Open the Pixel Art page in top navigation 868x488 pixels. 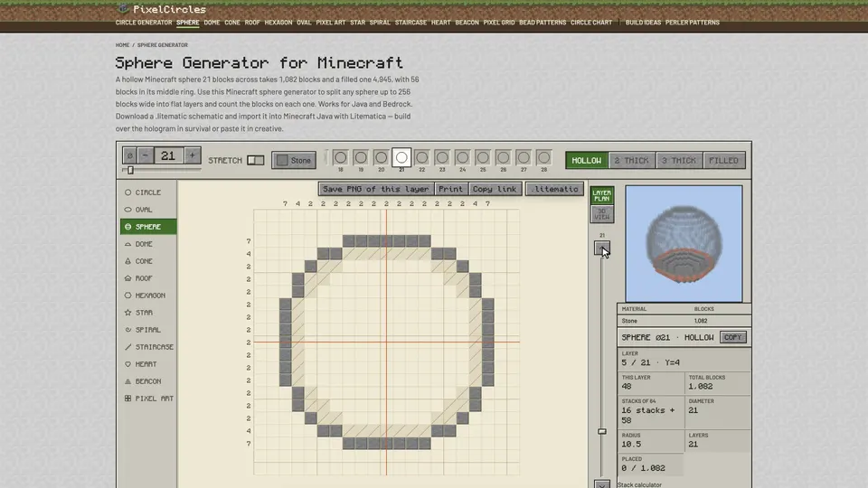(331, 23)
